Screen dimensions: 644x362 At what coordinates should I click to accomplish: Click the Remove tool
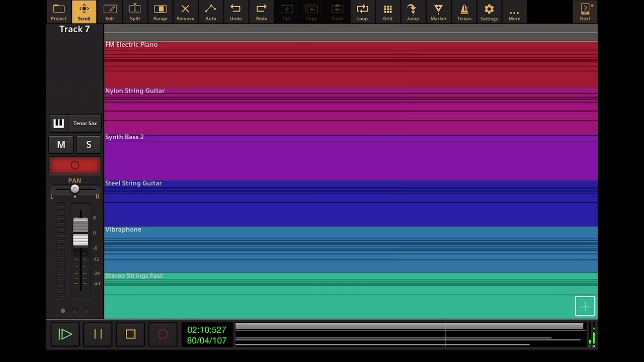click(185, 12)
